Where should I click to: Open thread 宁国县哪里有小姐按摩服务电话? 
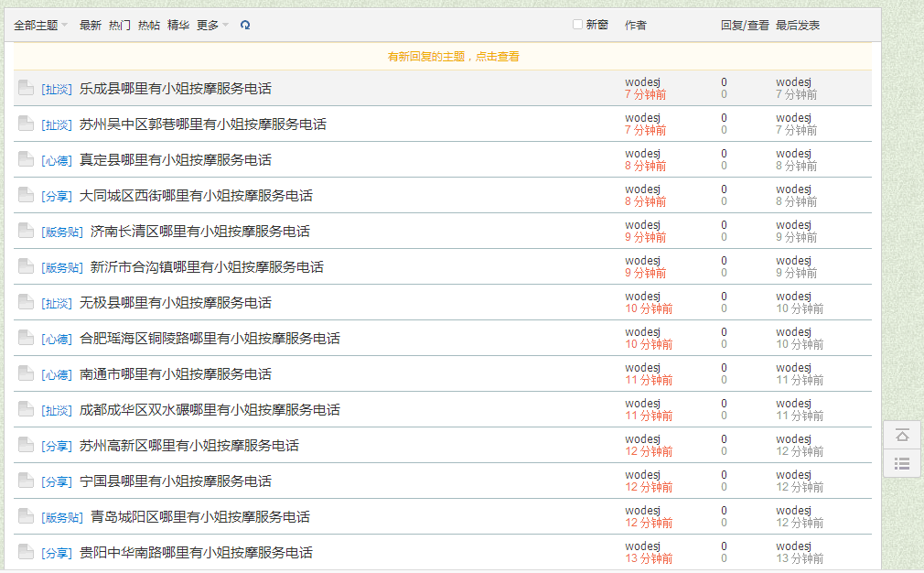coord(176,481)
